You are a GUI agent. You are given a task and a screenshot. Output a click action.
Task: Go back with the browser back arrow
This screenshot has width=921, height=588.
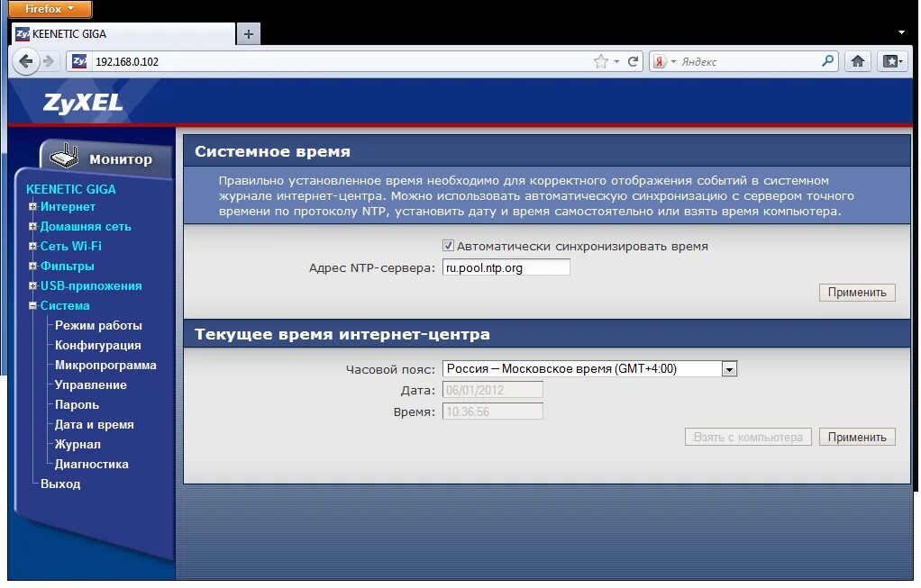point(25,61)
